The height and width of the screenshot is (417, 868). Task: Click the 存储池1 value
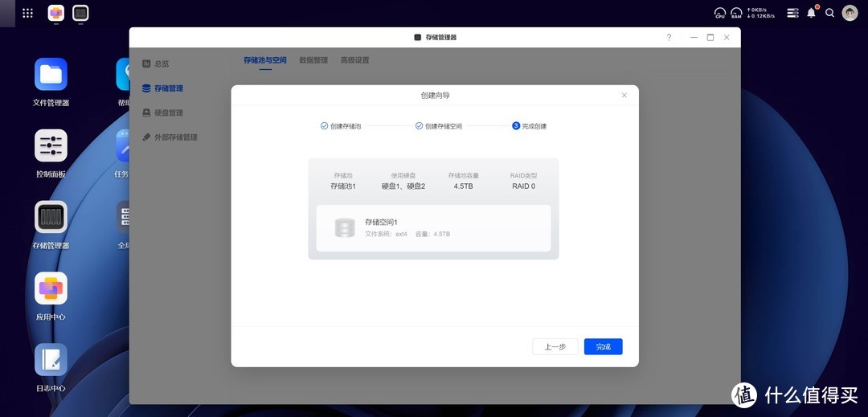tap(343, 186)
